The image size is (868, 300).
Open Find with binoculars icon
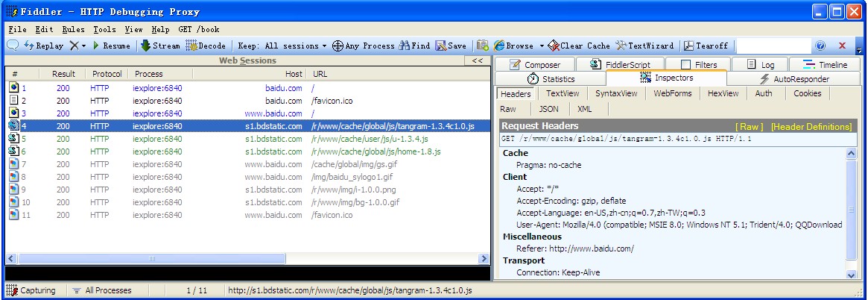coord(414,46)
